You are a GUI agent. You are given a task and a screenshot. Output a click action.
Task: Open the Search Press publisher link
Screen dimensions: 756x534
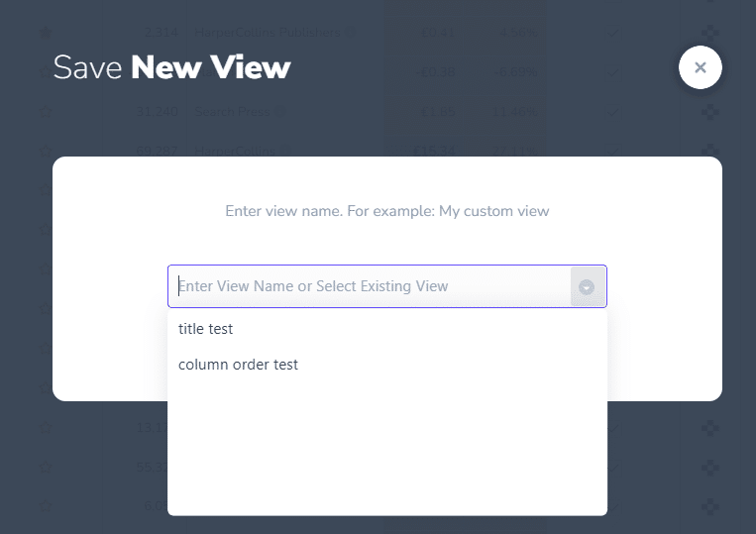point(233,113)
